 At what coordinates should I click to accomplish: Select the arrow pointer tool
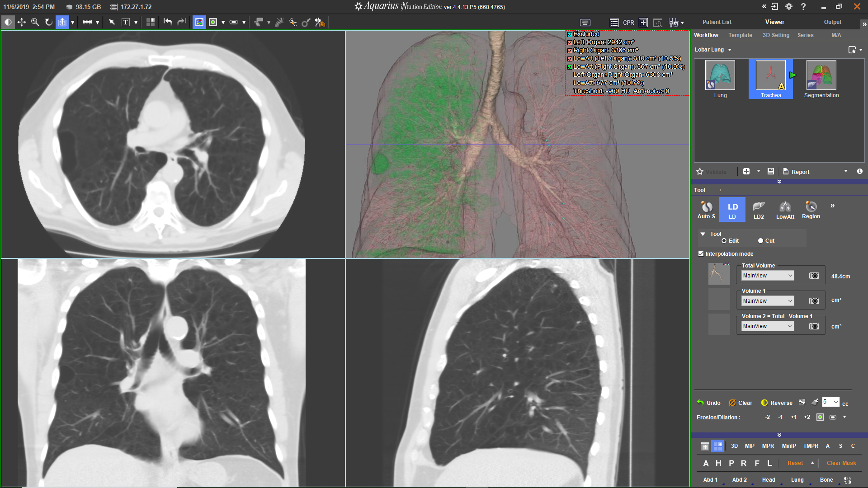coord(112,22)
